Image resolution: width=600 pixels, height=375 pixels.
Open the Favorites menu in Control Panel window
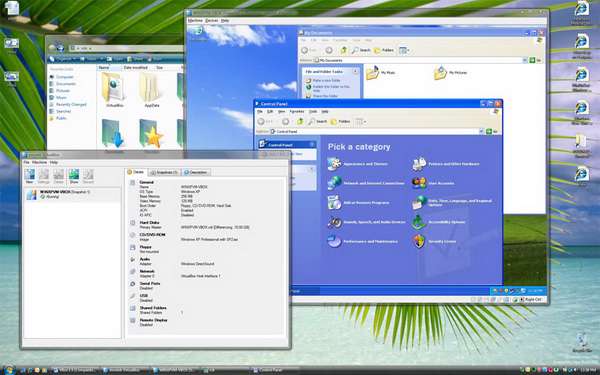297,112
